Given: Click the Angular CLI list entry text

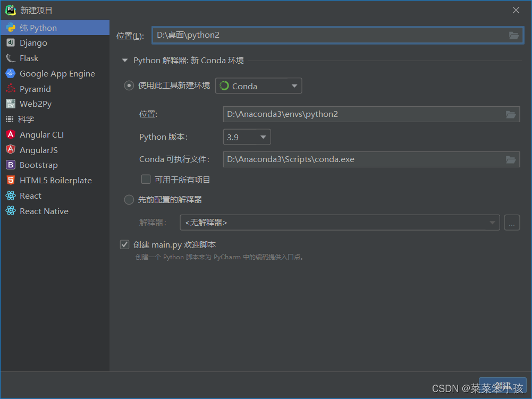Looking at the screenshot, I should tap(42, 135).
